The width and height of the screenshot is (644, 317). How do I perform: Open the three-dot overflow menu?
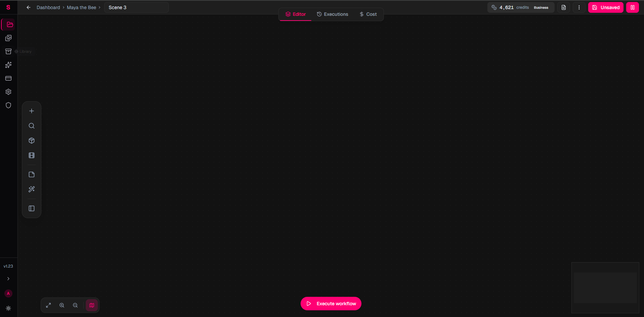tap(579, 7)
